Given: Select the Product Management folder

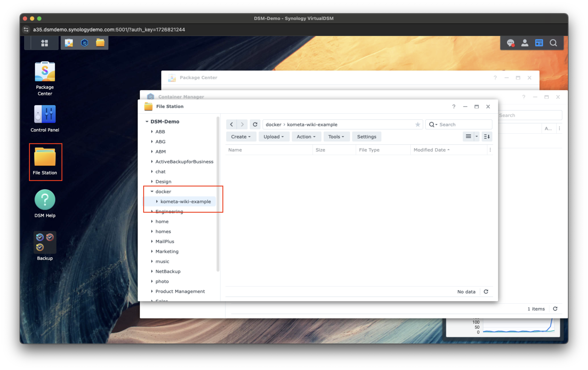Looking at the screenshot, I should [x=180, y=291].
